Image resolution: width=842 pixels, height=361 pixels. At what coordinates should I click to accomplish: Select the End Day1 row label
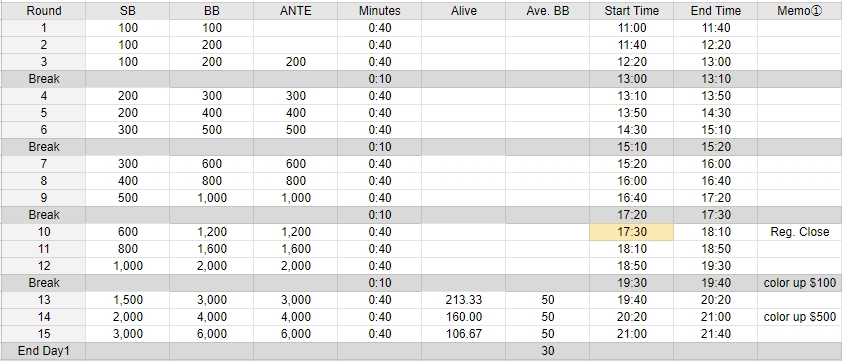(x=43, y=351)
